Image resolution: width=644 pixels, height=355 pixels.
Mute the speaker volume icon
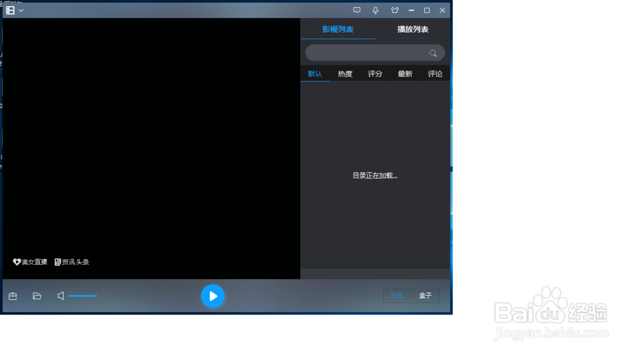coord(61,296)
